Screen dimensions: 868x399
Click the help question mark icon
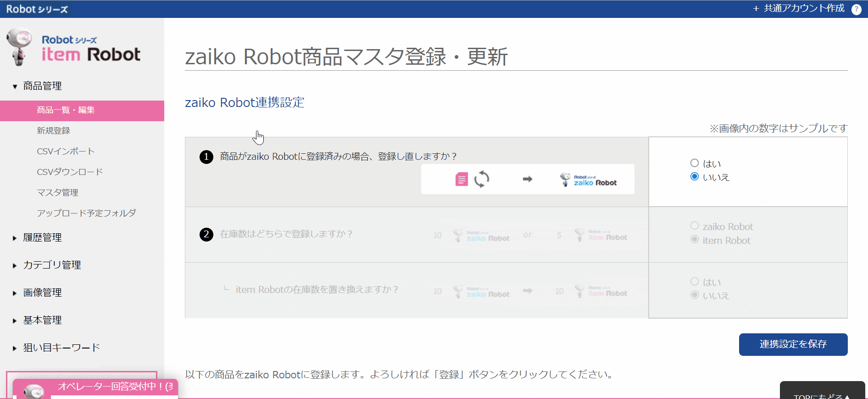tap(856, 9)
